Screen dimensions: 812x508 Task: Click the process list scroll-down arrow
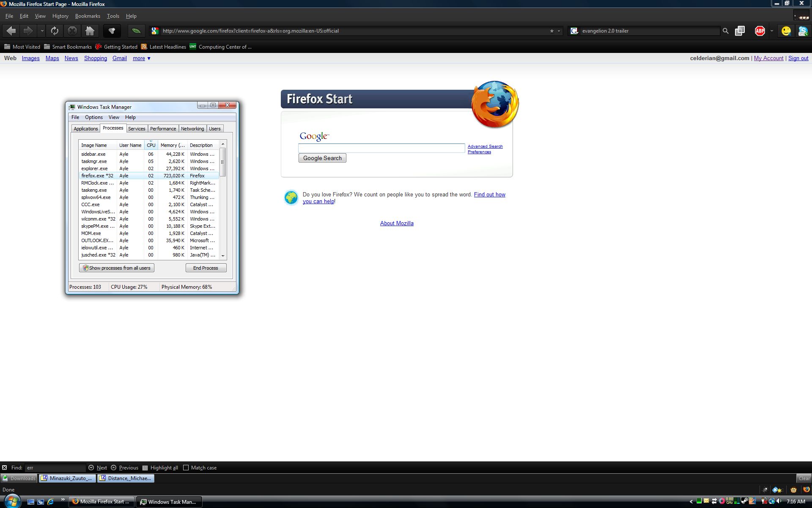point(223,256)
